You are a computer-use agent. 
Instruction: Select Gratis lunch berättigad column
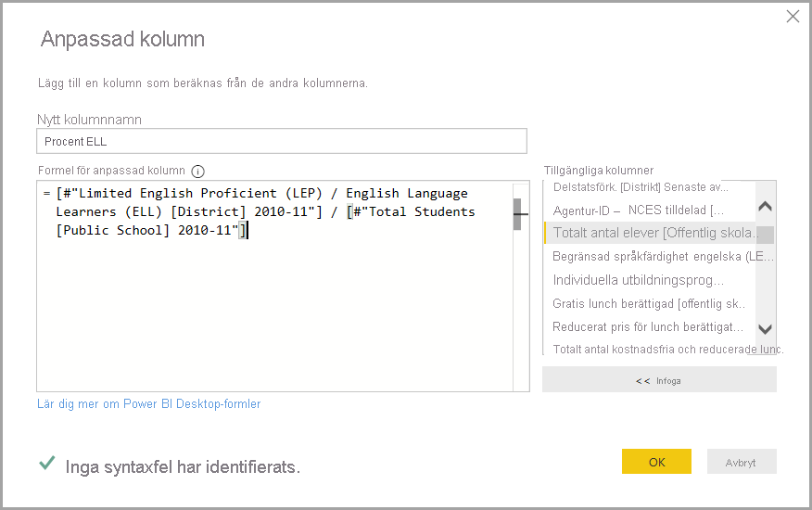click(x=649, y=304)
